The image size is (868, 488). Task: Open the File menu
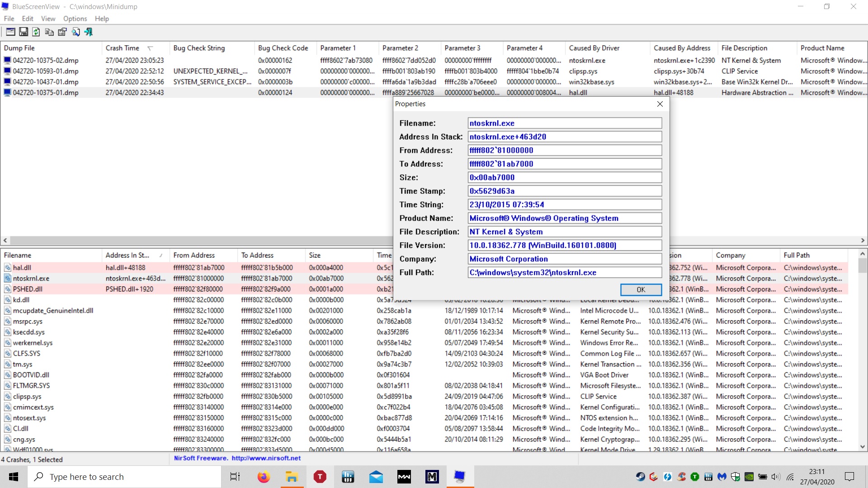[9, 19]
